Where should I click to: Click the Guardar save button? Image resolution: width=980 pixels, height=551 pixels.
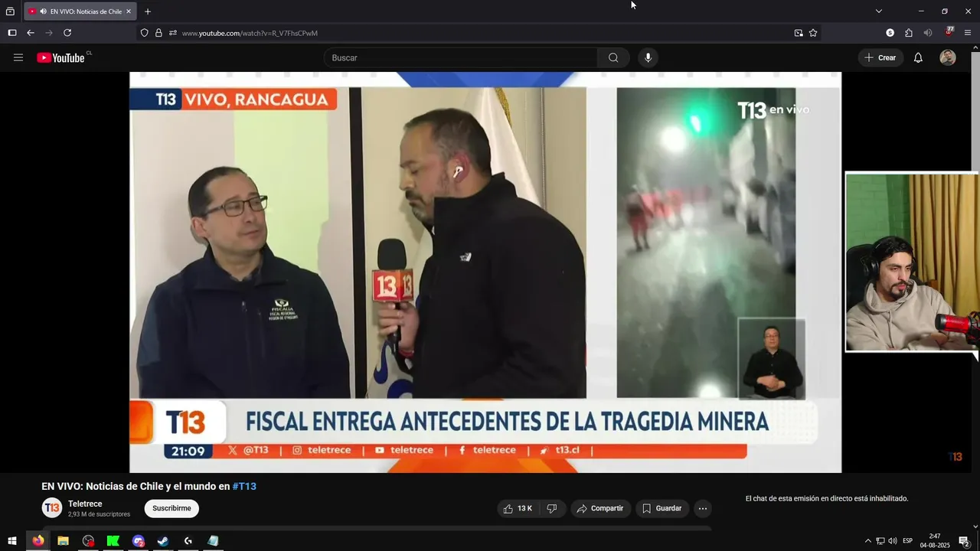[x=661, y=508]
